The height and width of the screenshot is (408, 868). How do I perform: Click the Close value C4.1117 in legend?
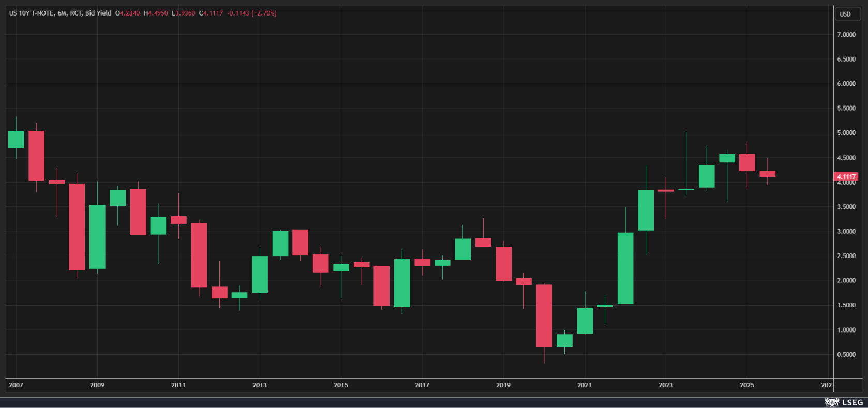click(211, 13)
